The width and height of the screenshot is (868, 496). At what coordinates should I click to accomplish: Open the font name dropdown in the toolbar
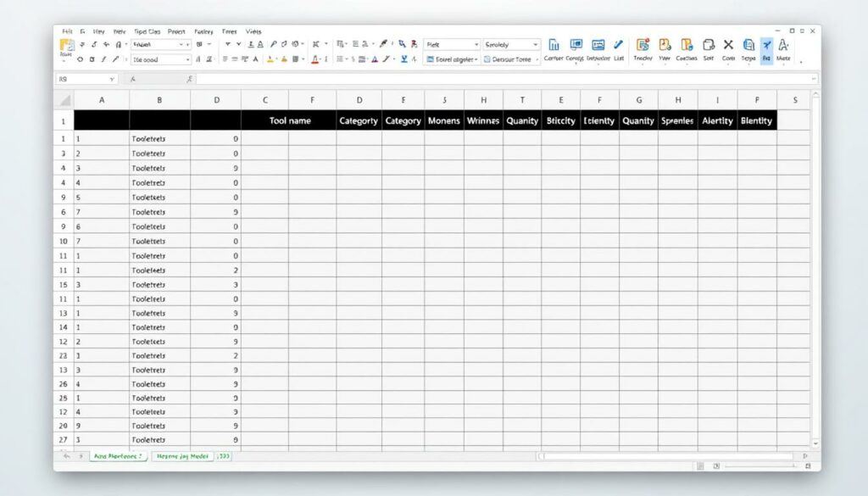[161, 44]
